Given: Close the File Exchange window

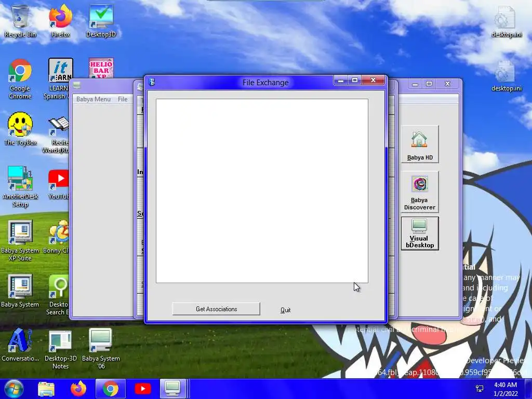Looking at the screenshot, I should pyautogui.click(x=373, y=81).
